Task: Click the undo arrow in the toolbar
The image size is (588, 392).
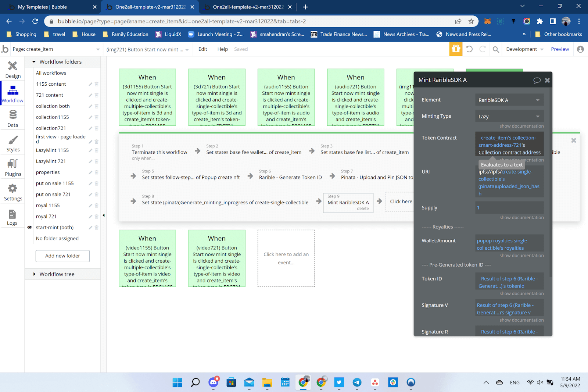Action: tap(469, 49)
